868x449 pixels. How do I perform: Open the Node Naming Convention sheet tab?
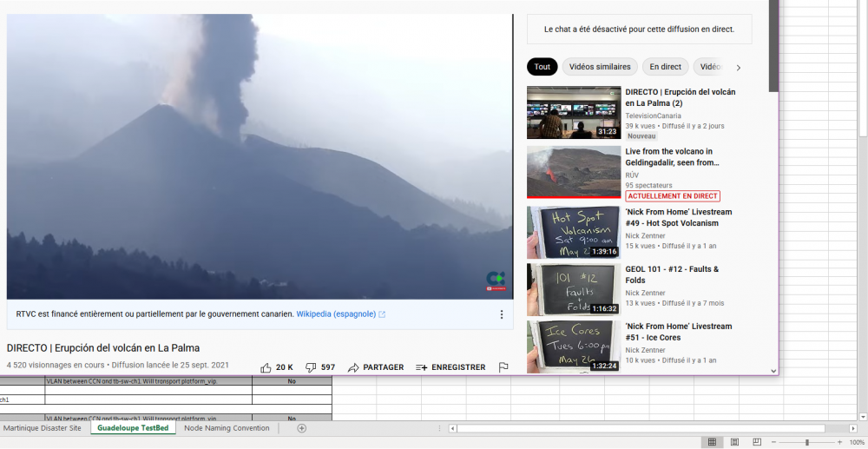pos(227,428)
